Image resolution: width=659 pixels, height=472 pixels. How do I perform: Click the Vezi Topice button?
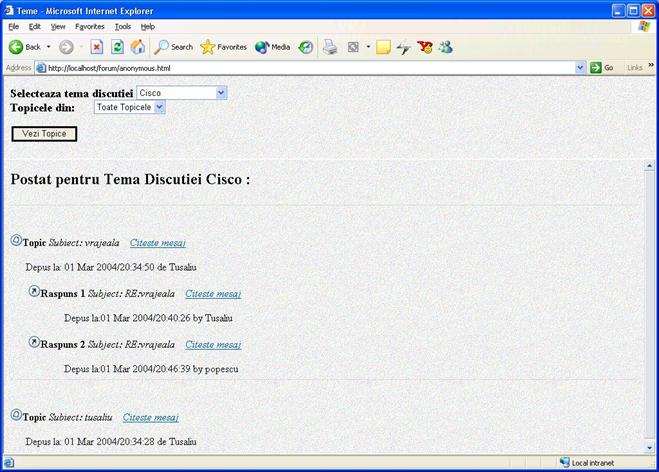43,133
